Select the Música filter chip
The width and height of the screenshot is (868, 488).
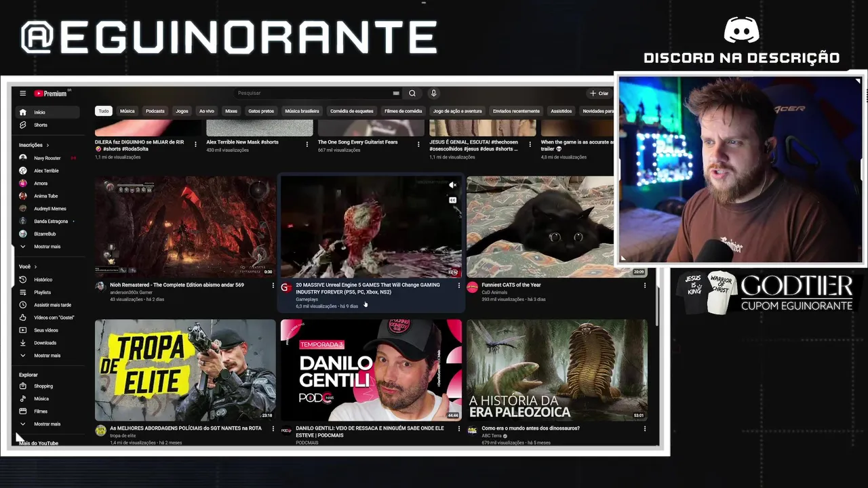point(127,111)
